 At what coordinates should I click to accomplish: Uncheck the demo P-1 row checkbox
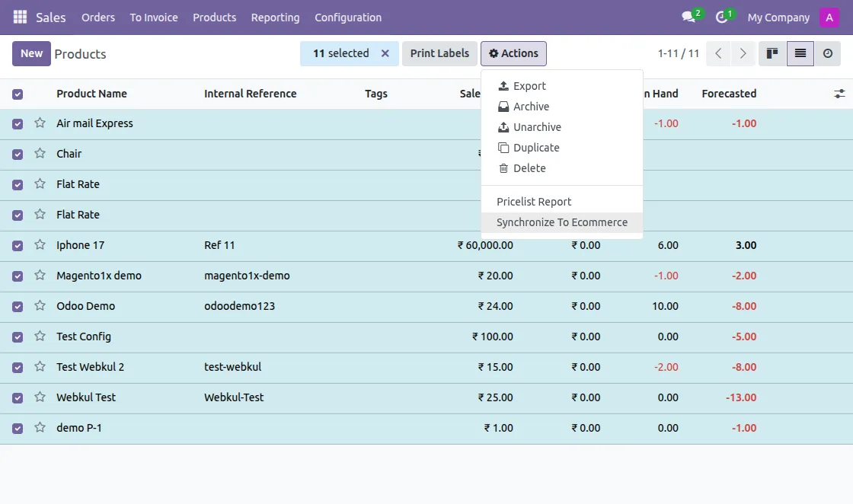18,429
